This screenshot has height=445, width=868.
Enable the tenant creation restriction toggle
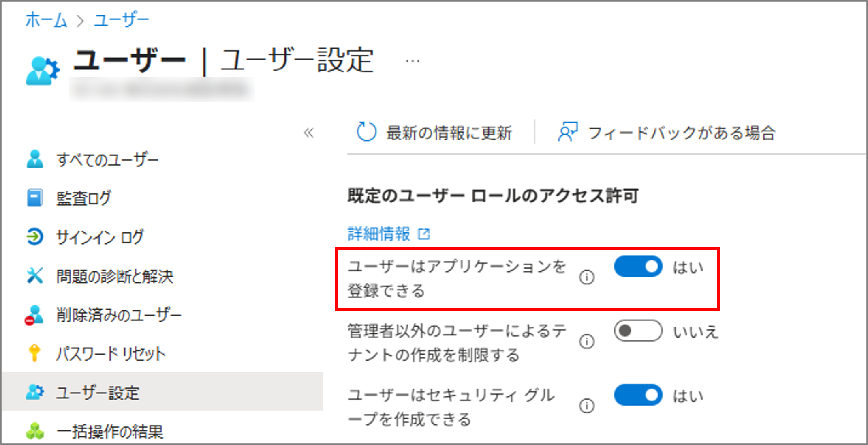click(638, 331)
